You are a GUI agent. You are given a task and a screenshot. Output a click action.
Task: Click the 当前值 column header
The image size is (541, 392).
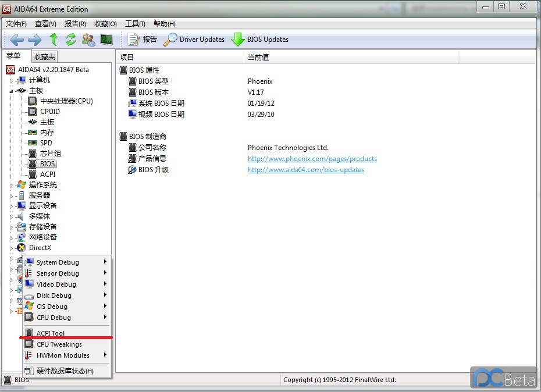351,57
